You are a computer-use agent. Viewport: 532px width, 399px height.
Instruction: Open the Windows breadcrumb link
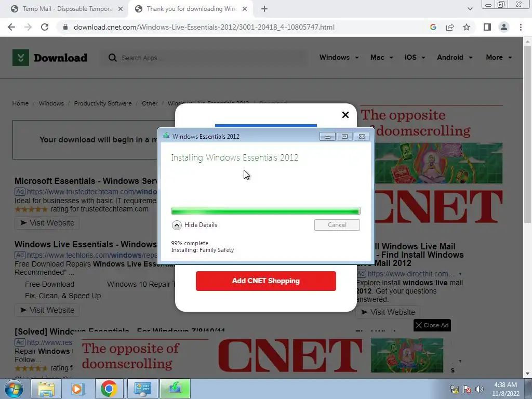[51, 103]
